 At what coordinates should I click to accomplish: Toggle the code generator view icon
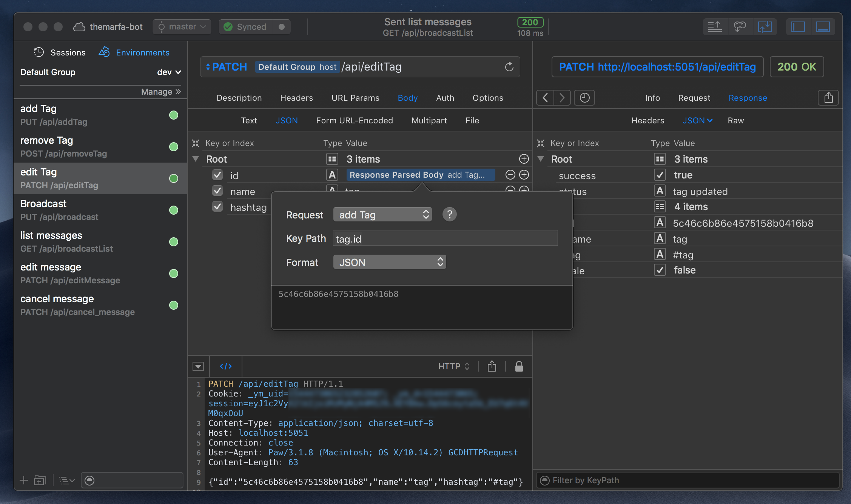(x=226, y=366)
